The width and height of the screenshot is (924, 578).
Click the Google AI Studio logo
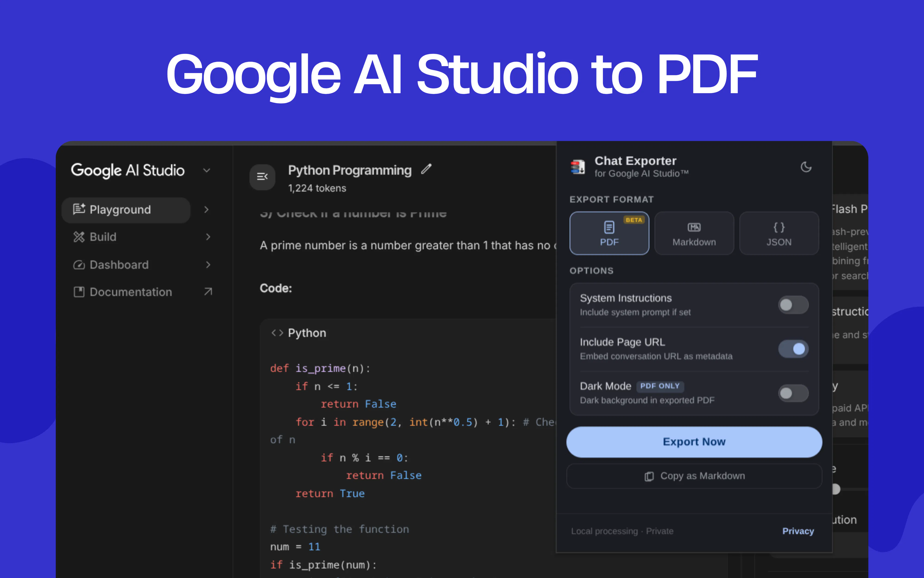coord(128,170)
